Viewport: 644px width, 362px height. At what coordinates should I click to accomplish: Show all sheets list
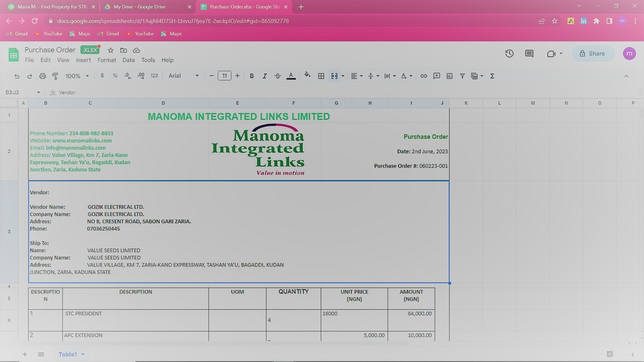coord(41,354)
